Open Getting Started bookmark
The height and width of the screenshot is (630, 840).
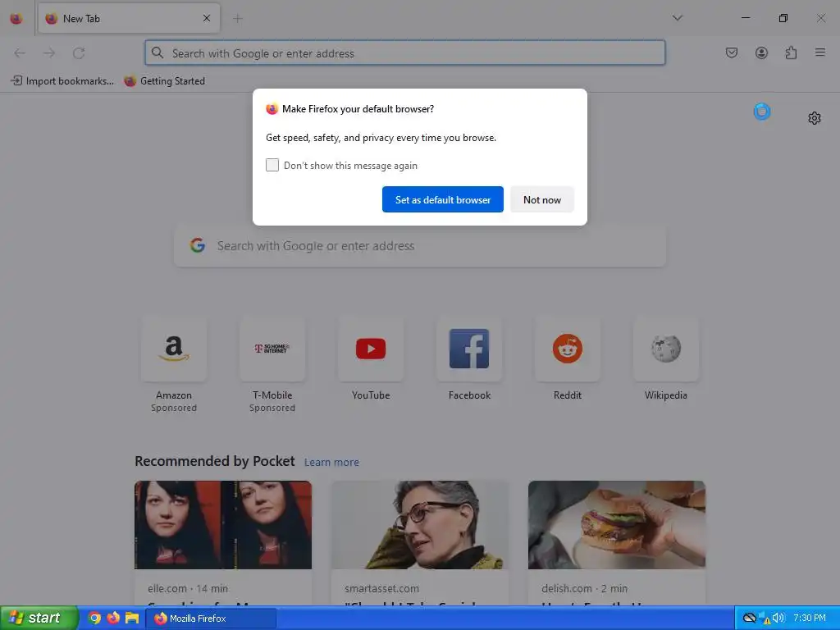(x=164, y=81)
